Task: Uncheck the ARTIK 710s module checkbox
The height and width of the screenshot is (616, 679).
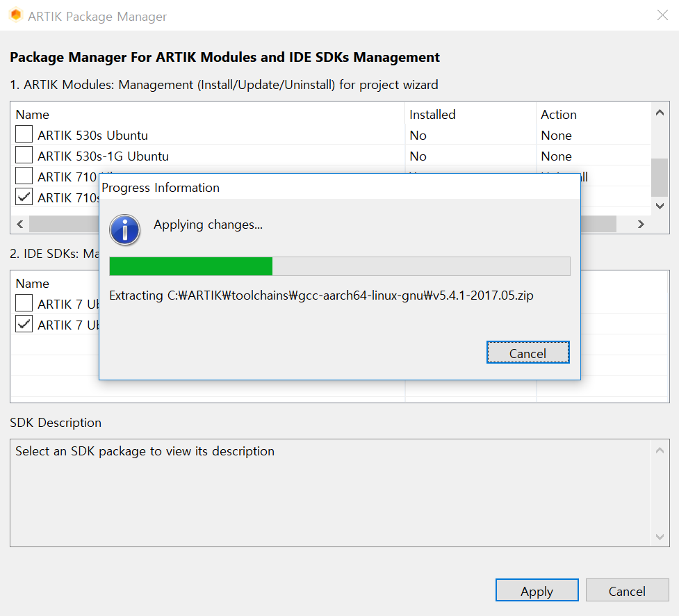Action: [24, 197]
